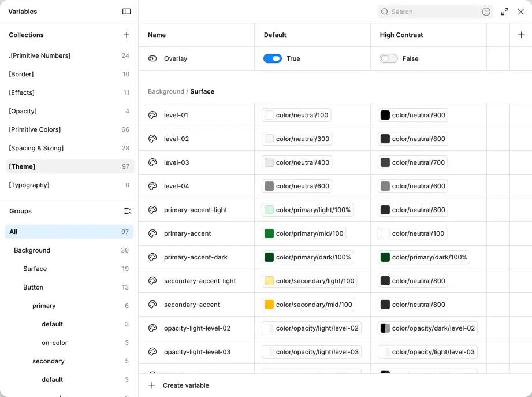Viewport: 532px width, 397px height.
Task: Expand the variables window to full size
Action: click(x=504, y=12)
